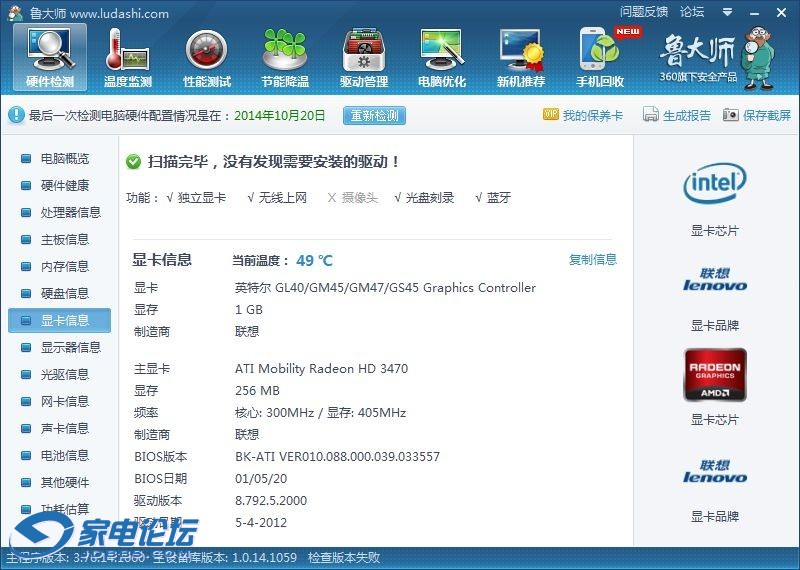Open the title bar dropdown menu arrow
The width and height of the screenshot is (800, 570).
pos(728,12)
